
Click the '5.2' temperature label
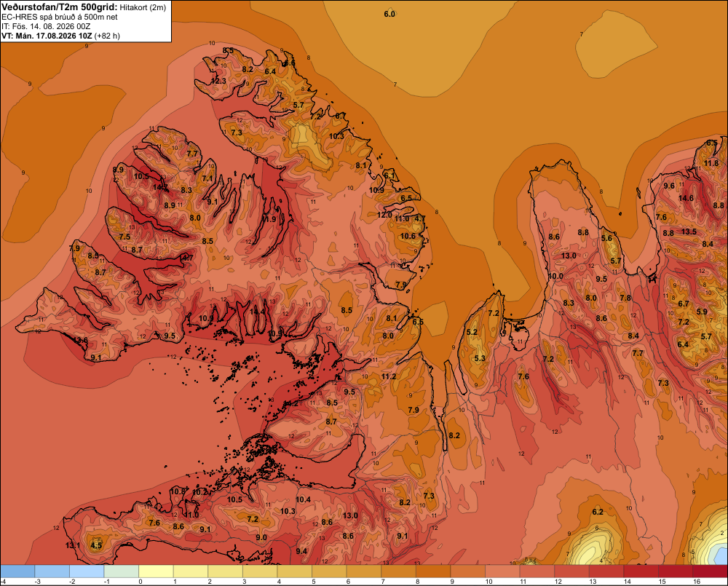(x=472, y=332)
